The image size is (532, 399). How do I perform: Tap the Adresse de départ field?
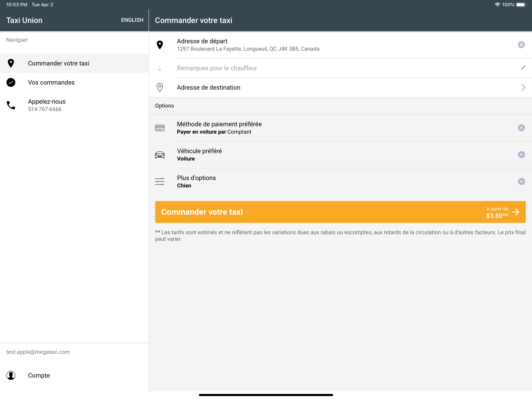coord(340,45)
